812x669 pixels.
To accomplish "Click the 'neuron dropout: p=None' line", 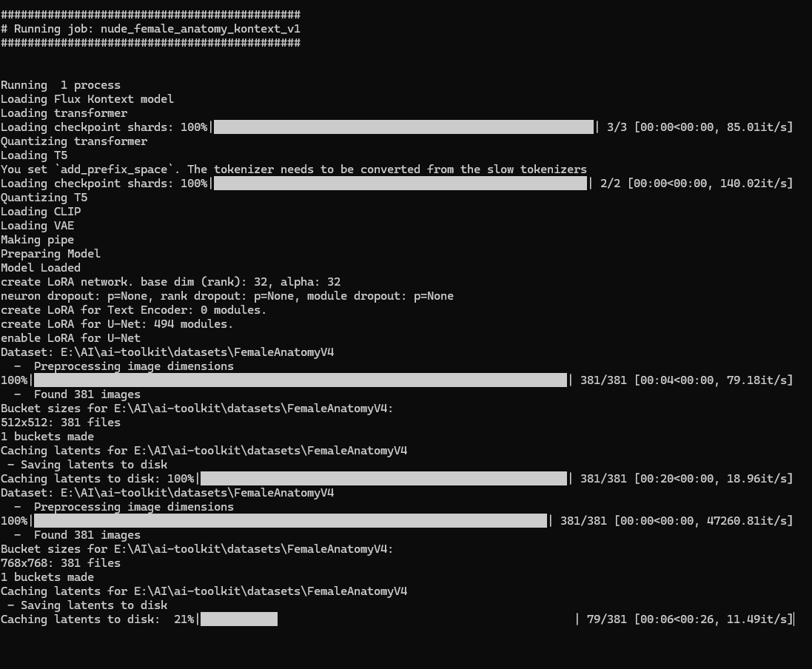I will [x=227, y=296].
